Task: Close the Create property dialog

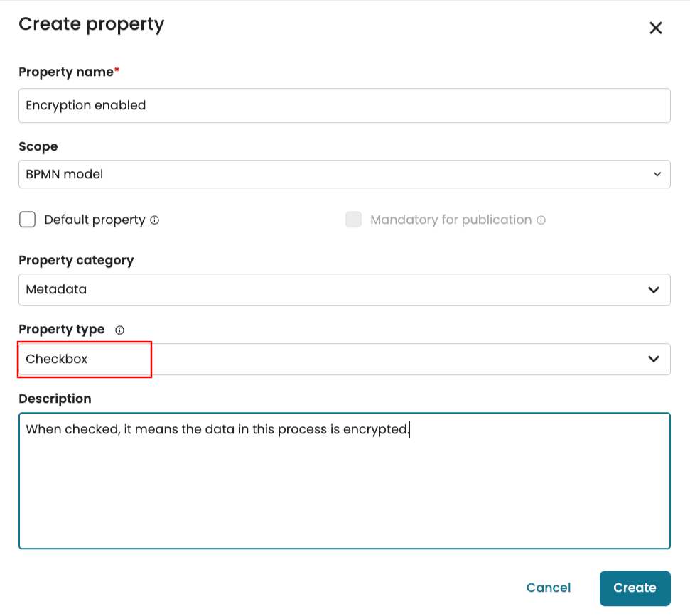Action: (655, 28)
